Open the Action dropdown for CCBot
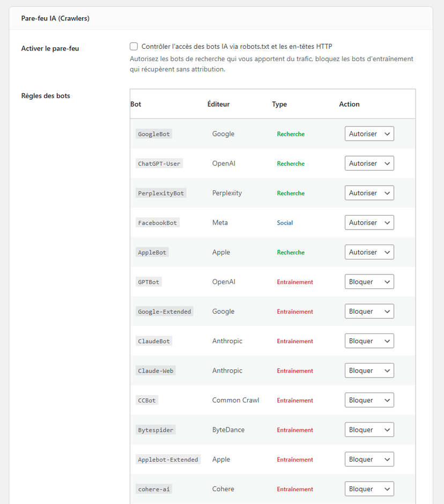Screen dimensions: 444x504 pos(369,400)
